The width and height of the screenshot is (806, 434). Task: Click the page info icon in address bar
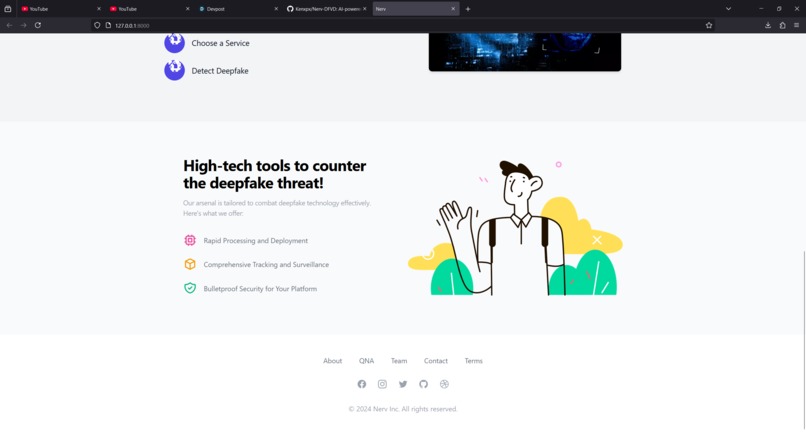(x=108, y=25)
